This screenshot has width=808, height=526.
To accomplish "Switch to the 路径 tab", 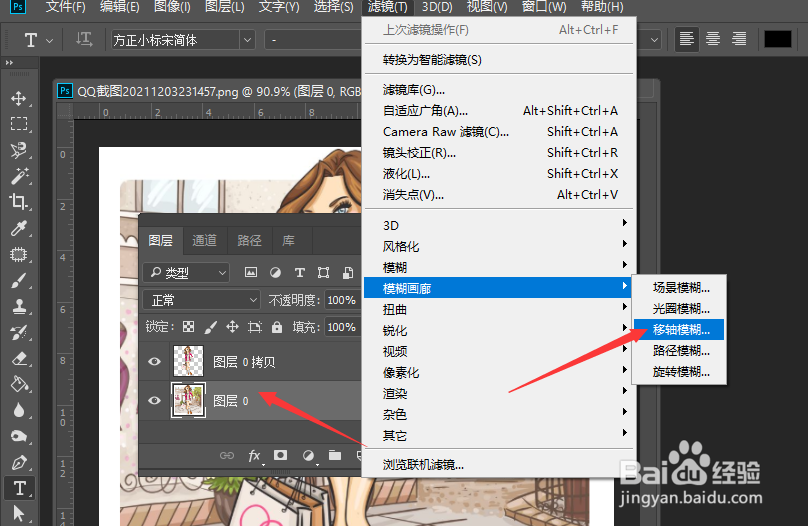I will pyautogui.click(x=249, y=240).
